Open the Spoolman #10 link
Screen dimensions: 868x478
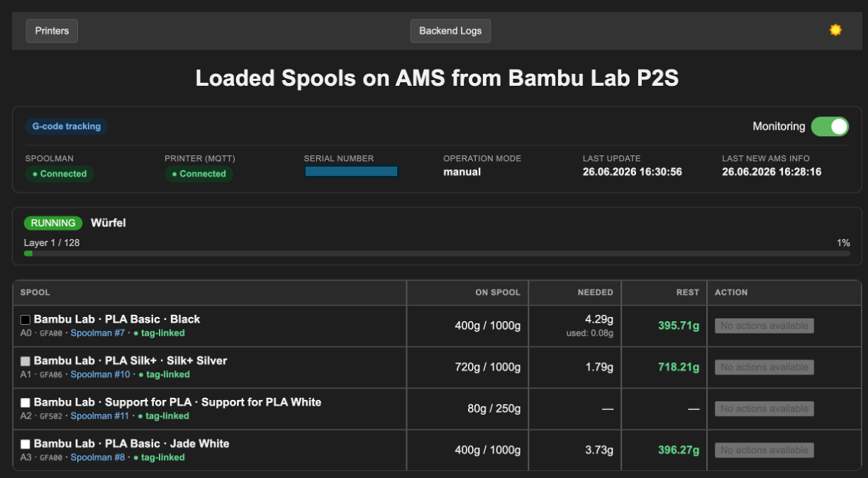click(101, 374)
